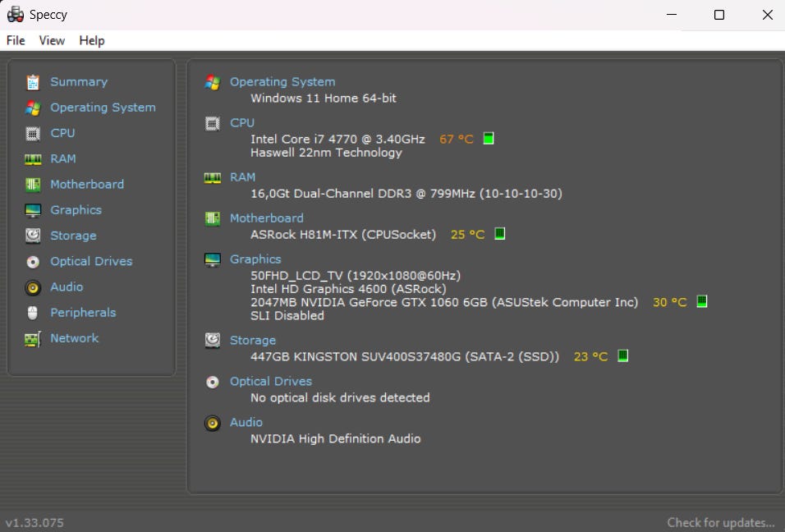The height and width of the screenshot is (532, 785).
Task: Switch to CPU section in sidebar
Action: coord(62,133)
